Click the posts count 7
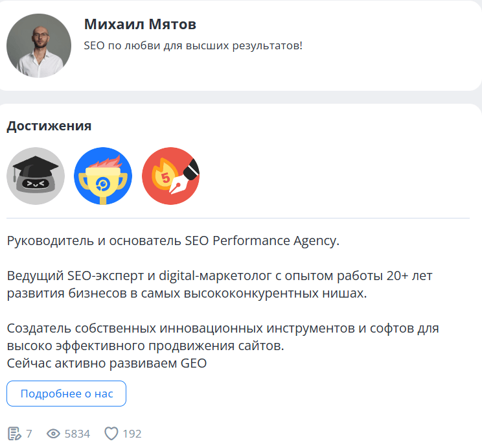 pos(29,434)
